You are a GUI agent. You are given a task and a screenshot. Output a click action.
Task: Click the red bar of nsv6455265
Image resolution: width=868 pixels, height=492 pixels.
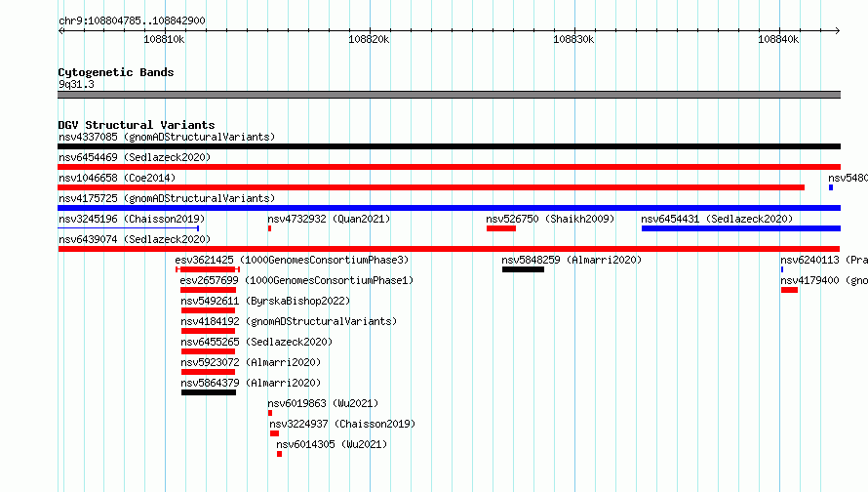coord(208,351)
